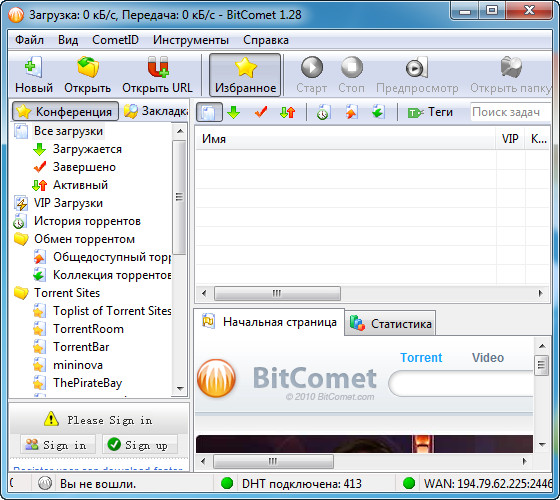Screen dimensions: 560x500
Task: Click the Sign up button
Action: pos(140,445)
